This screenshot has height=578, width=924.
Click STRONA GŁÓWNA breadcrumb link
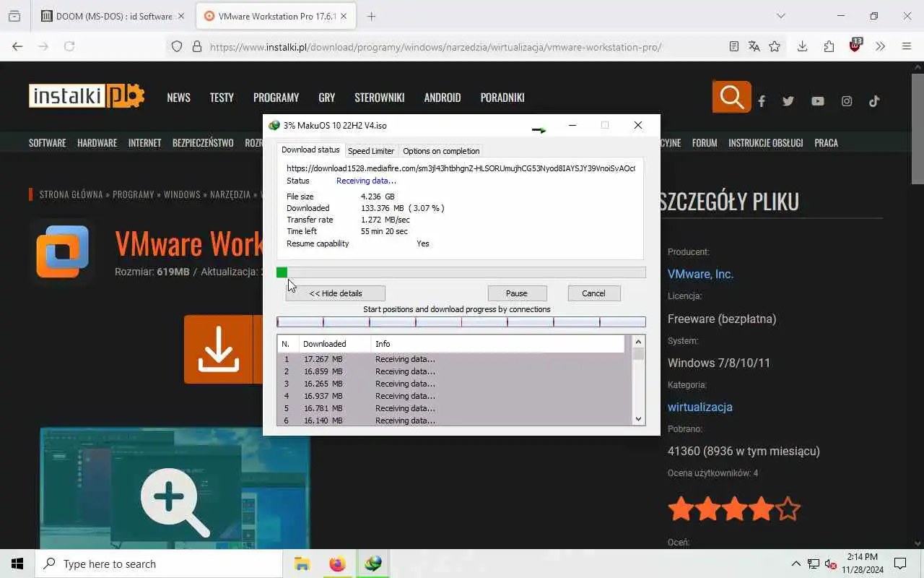(71, 194)
